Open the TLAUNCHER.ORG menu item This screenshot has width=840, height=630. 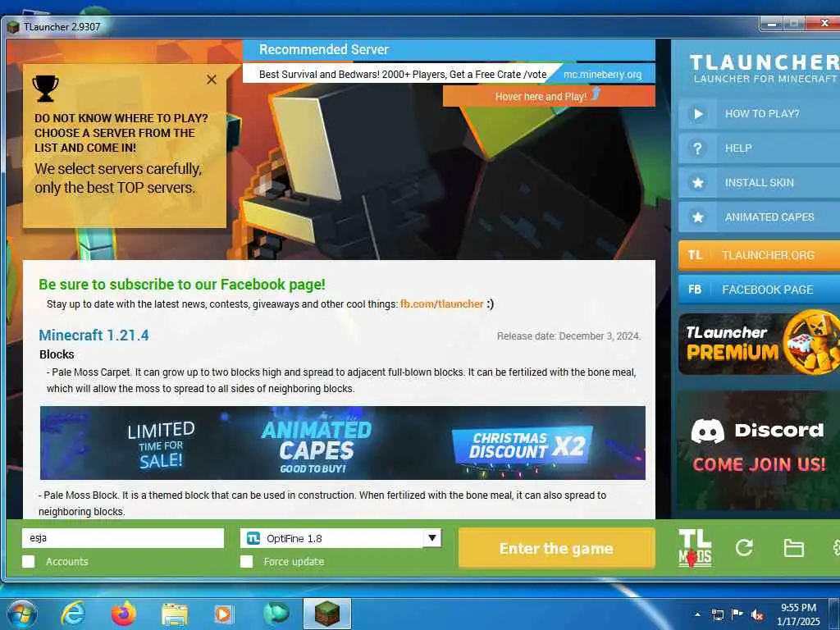(x=759, y=255)
